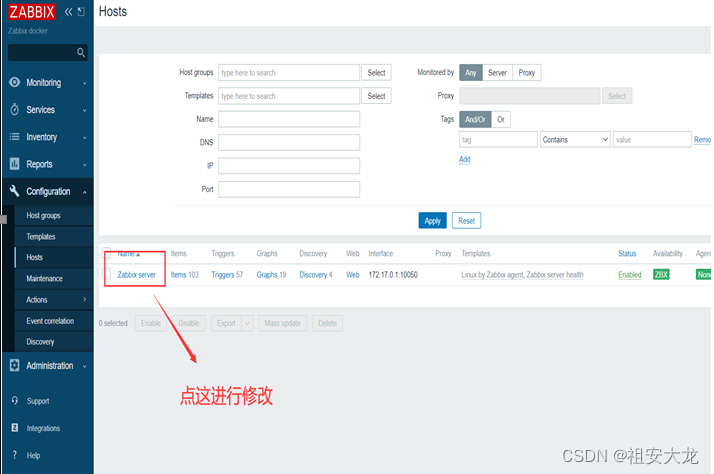Sort by Status column header
The height and width of the screenshot is (474, 714).
tap(627, 254)
